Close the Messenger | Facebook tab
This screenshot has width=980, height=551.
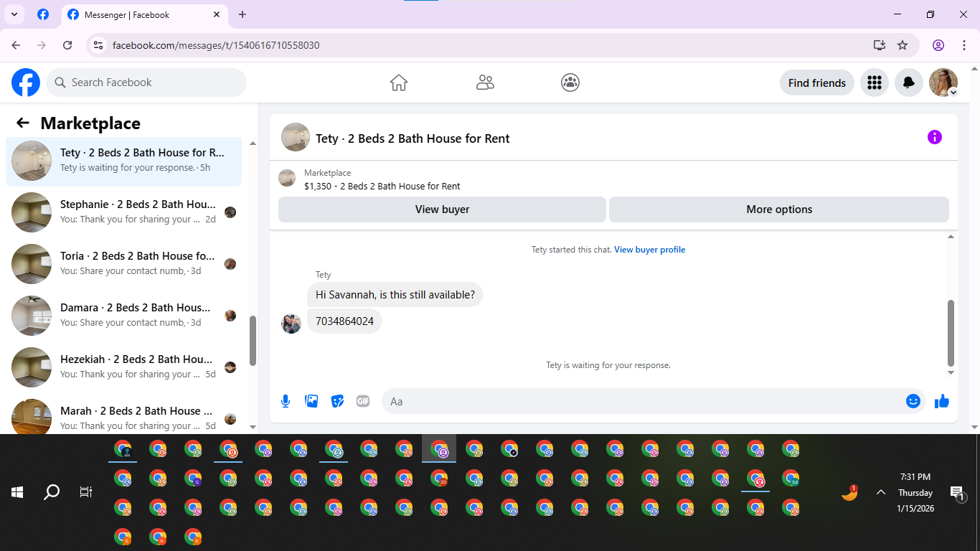[217, 14]
